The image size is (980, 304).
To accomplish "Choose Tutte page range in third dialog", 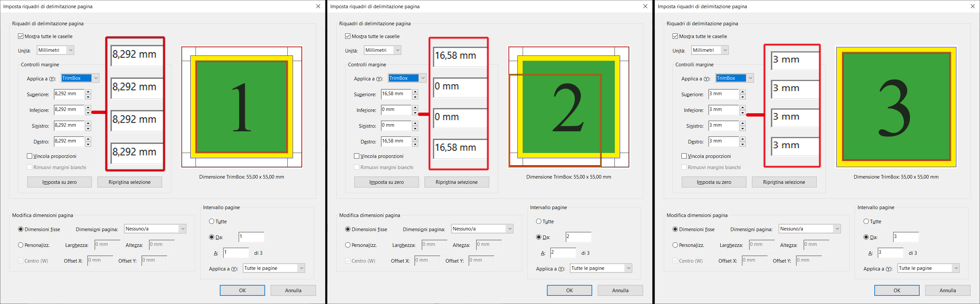I will click(x=866, y=222).
